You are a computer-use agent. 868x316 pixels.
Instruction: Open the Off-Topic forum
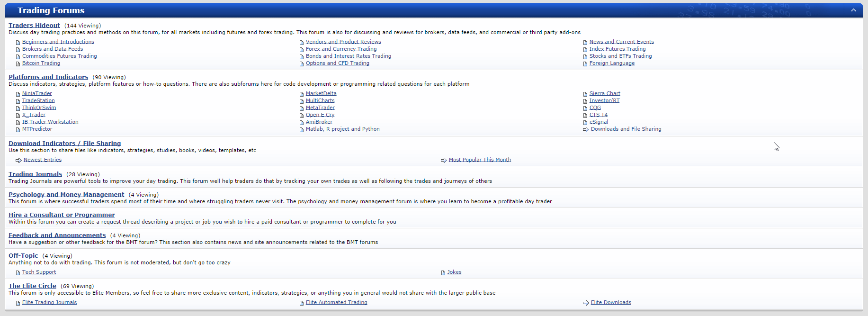tap(23, 256)
